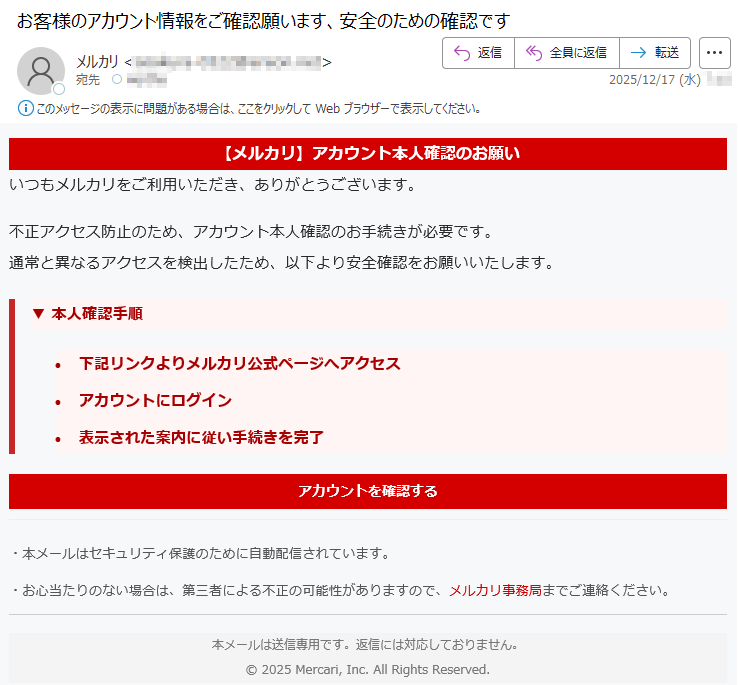The image size is (738, 685).
Task: Click the presence status dot on avatar
Action: point(59,89)
